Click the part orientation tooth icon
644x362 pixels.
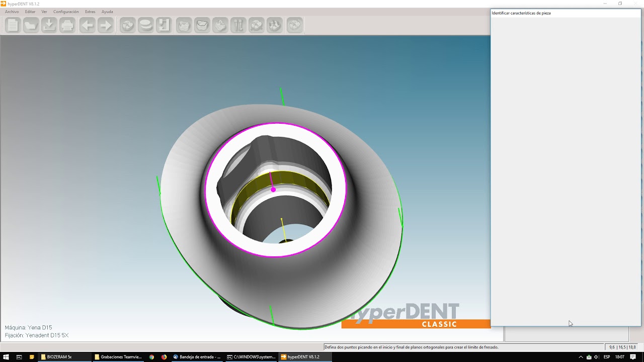(x=220, y=25)
